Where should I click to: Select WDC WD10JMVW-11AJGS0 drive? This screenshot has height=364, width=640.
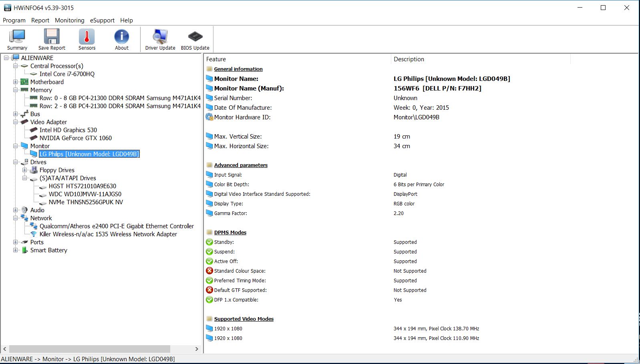[85, 194]
